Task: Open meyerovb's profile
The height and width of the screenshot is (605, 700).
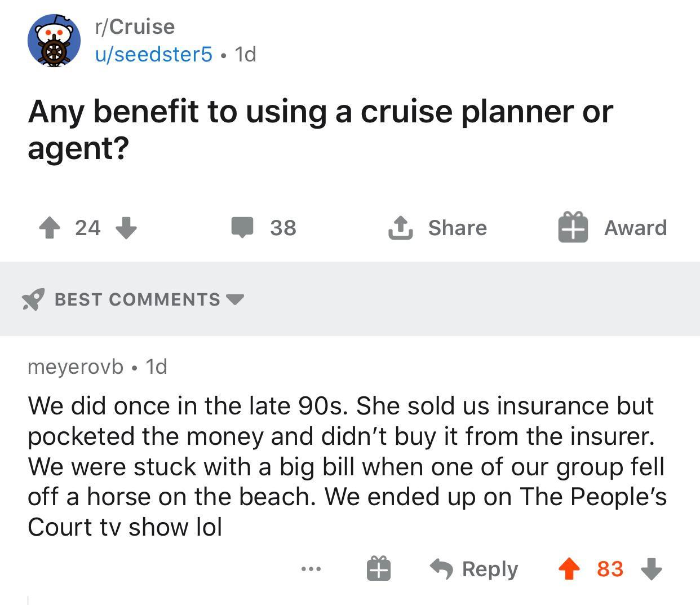Action: pos(75,366)
